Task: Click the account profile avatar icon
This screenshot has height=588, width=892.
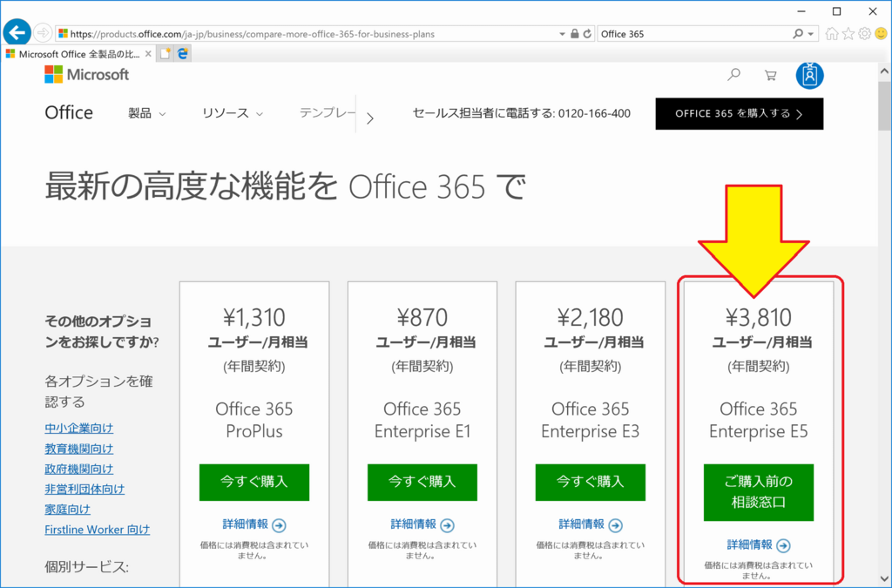Action: point(809,75)
